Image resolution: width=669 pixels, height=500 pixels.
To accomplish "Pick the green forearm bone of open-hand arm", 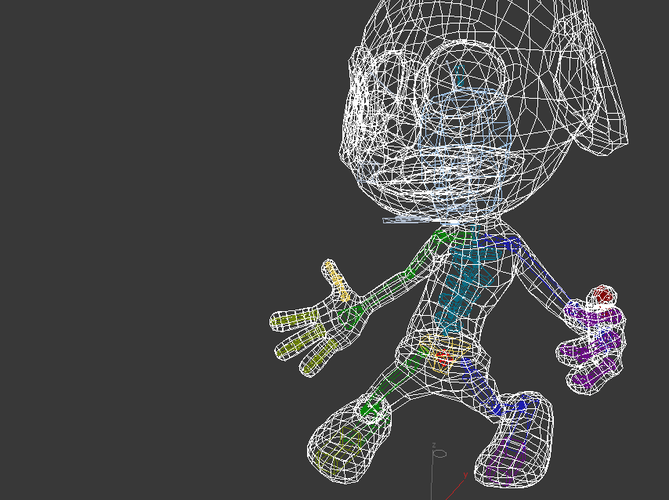I will click(386, 289).
